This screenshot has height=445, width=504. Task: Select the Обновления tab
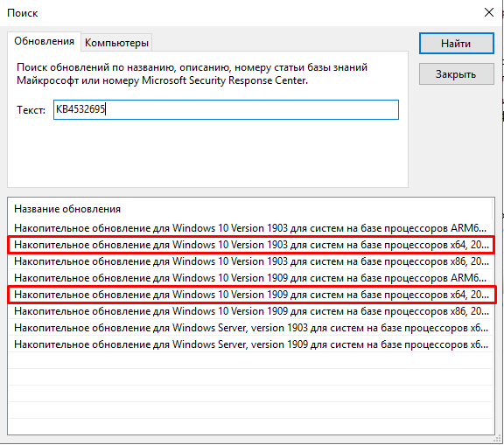click(44, 41)
